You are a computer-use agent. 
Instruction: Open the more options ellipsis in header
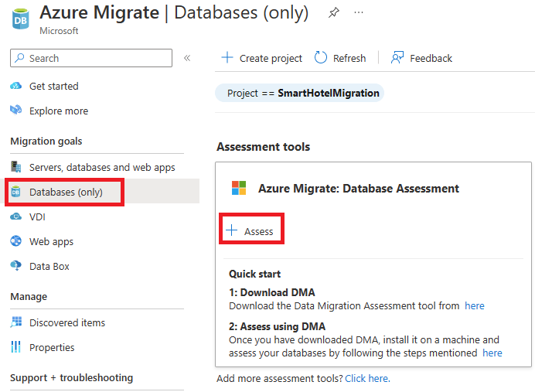[x=359, y=12]
